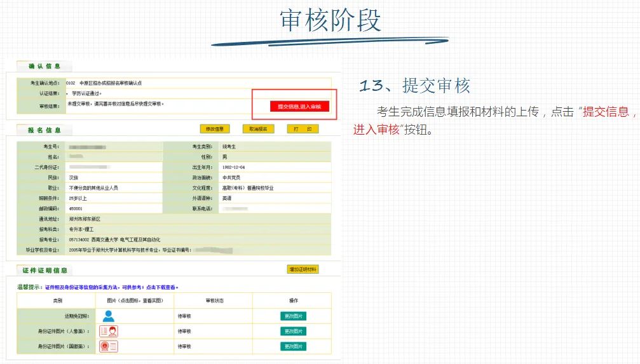Image resolution: width=640 pixels, height=364 pixels.
Task: Click the blue person icon for 近期免冠照
Action: (x=109, y=316)
